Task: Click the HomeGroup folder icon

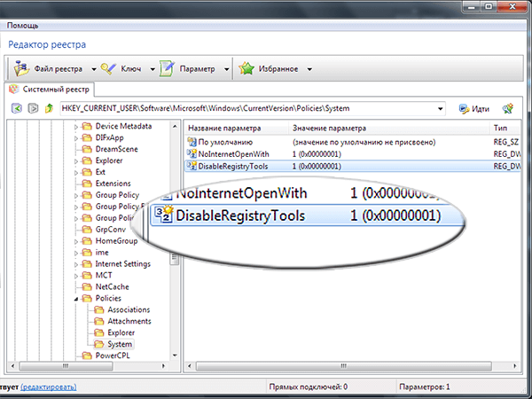Action: point(87,241)
